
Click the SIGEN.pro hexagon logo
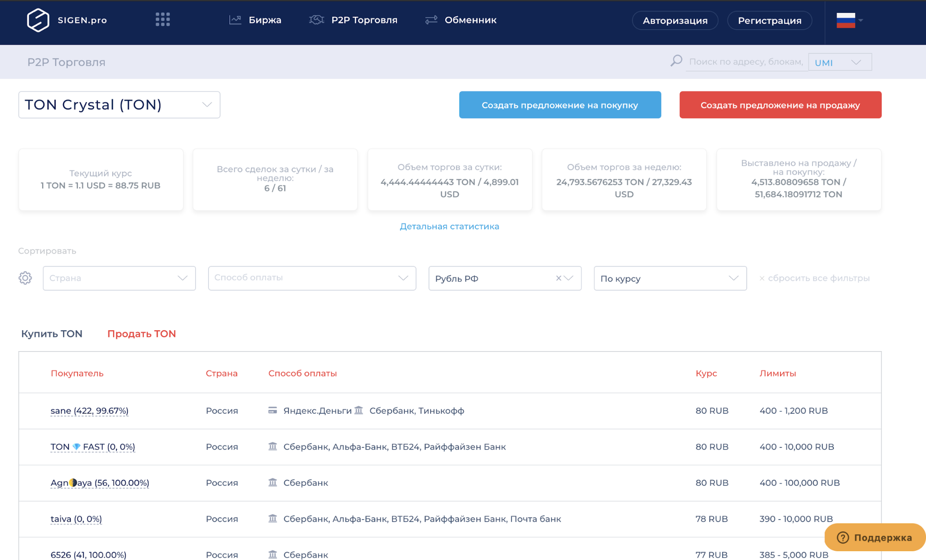(x=38, y=20)
